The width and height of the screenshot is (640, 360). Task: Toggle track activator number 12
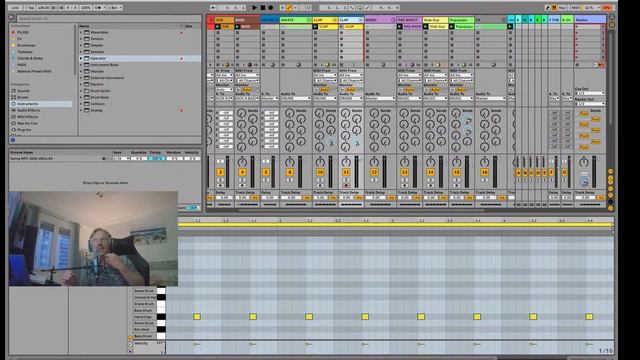click(x=374, y=172)
